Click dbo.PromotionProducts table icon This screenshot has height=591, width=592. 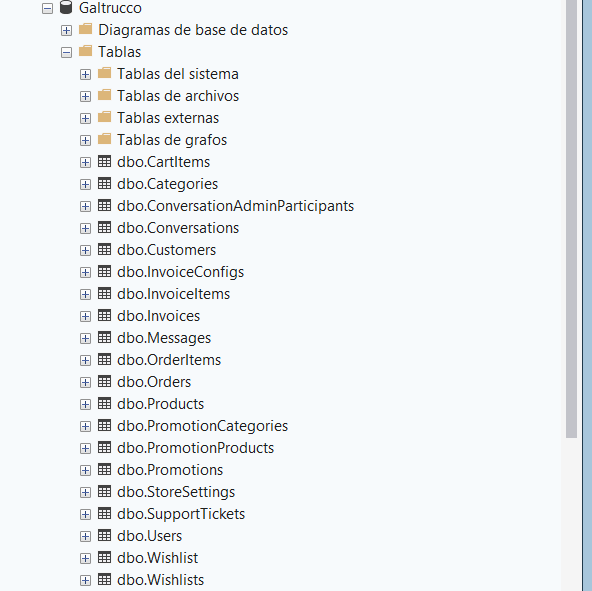pos(105,447)
